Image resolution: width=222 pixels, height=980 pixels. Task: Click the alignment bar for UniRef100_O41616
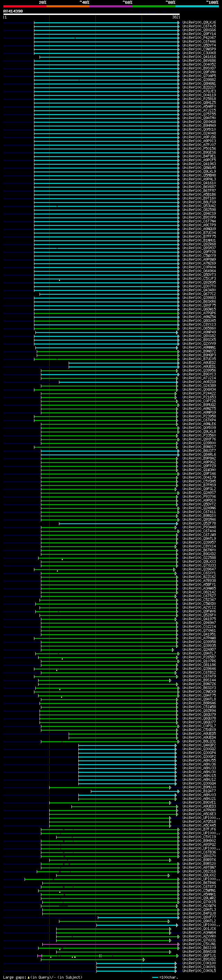109,57
